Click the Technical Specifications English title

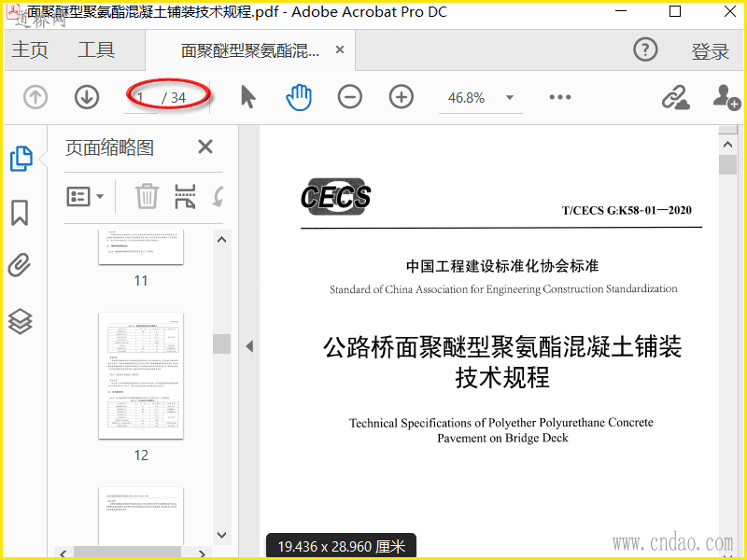click(502, 430)
